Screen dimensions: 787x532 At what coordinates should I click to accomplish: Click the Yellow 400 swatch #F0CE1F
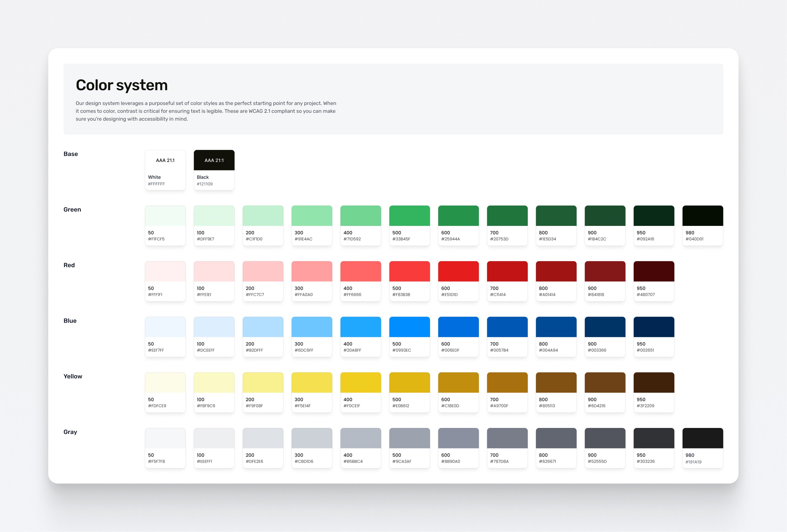[x=361, y=383]
